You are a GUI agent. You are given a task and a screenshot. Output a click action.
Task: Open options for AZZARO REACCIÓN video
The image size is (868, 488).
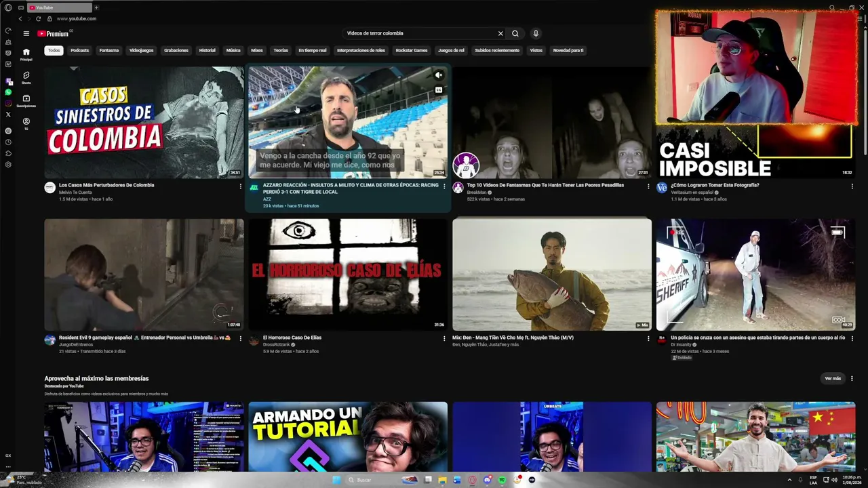[444, 186]
